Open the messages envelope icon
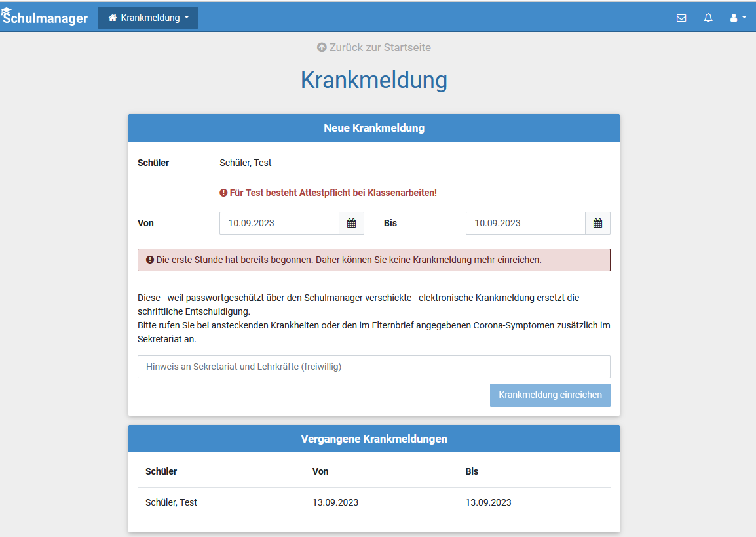Viewport: 756px width, 537px height. pos(681,18)
